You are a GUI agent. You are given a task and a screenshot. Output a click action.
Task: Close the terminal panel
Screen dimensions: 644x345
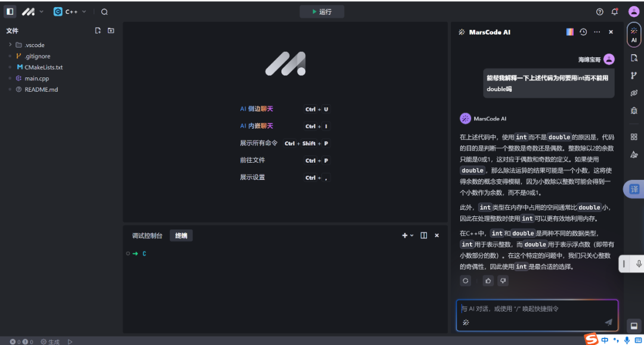coord(436,235)
